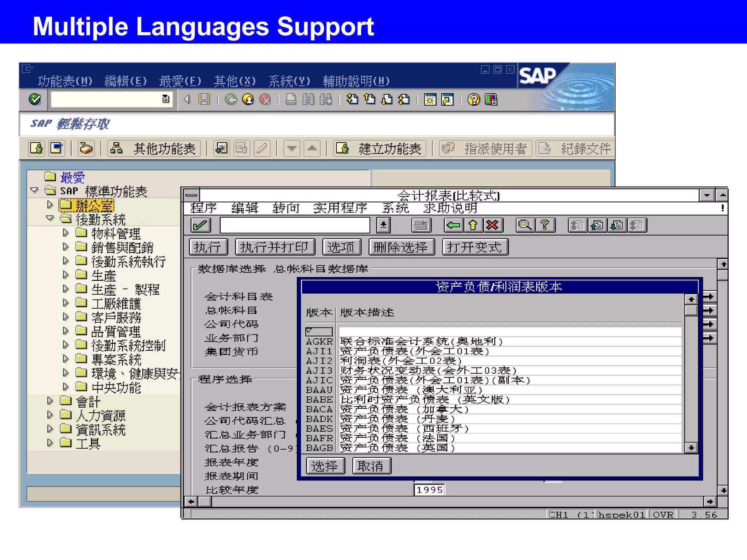Click the green checkmark Enter icon in SAP toolbar

[x=35, y=99]
